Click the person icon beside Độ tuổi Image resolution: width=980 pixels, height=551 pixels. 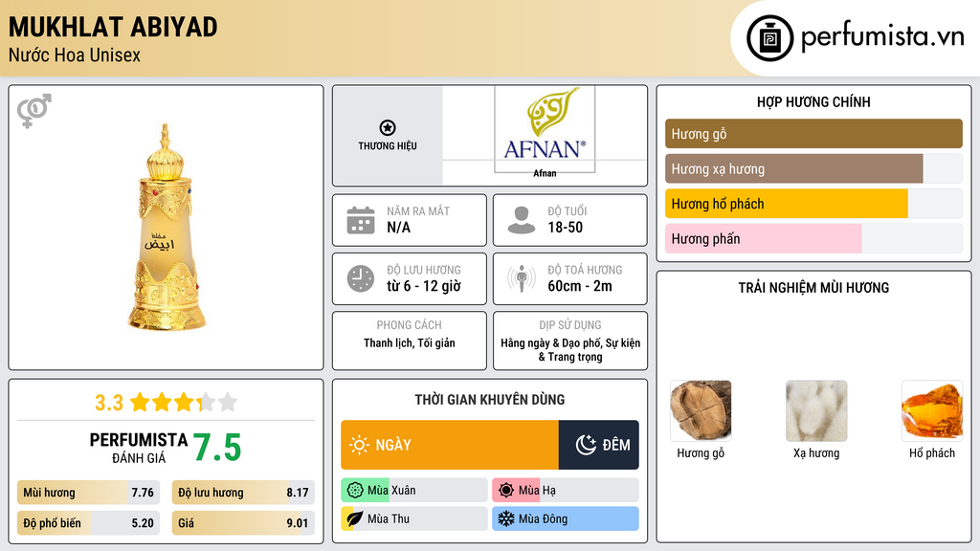[x=521, y=220]
